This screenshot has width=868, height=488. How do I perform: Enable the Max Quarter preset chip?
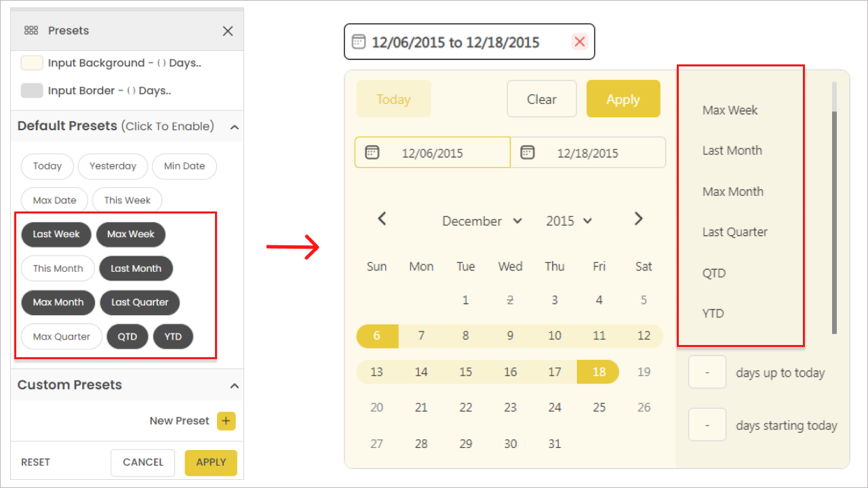pyautogui.click(x=62, y=337)
